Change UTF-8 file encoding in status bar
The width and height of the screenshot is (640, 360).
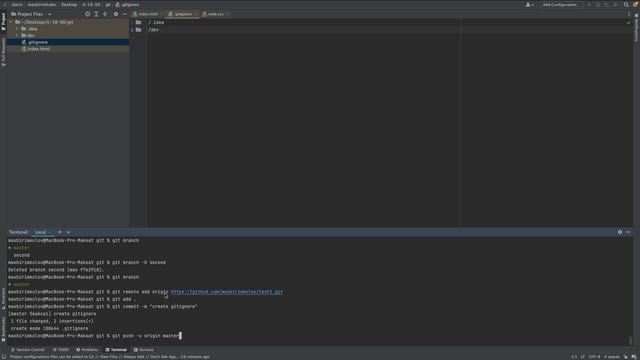click(x=594, y=357)
